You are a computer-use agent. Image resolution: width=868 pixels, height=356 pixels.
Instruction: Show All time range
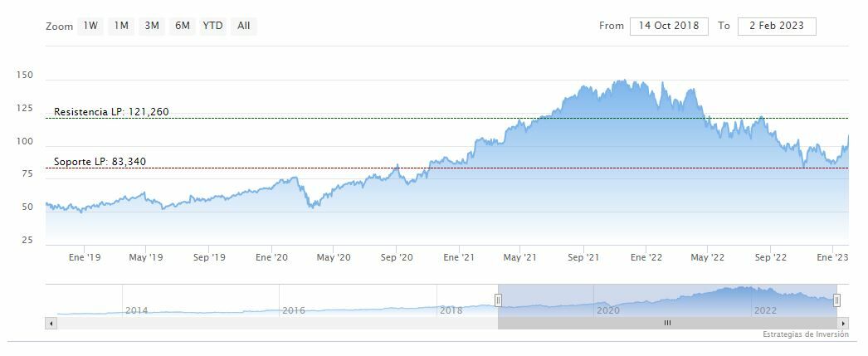coord(243,26)
